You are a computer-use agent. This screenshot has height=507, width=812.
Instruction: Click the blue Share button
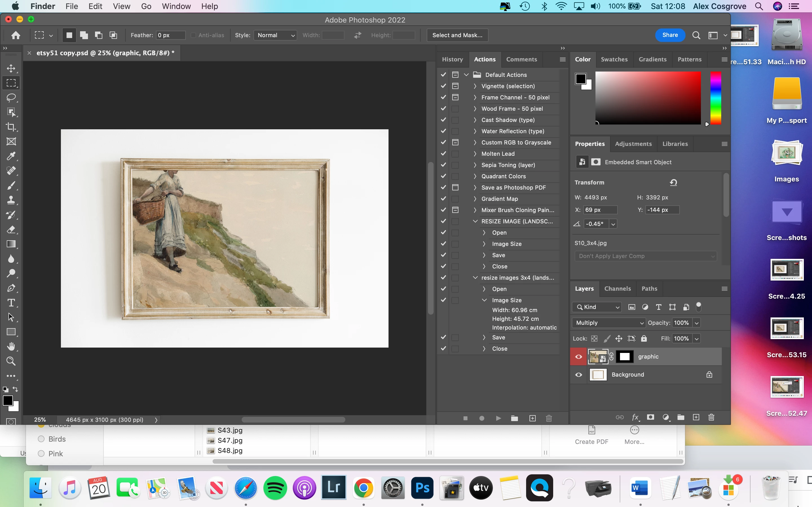click(x=670, y=35)
